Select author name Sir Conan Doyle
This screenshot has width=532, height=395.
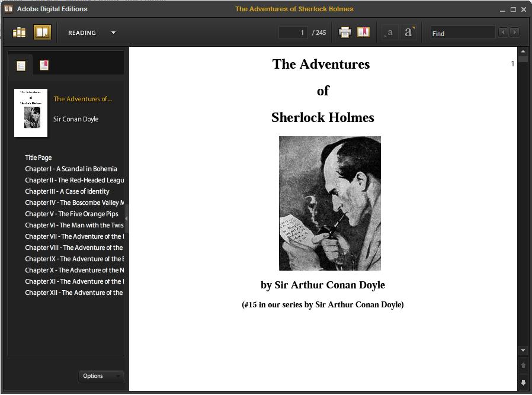[x=76, y=119]
